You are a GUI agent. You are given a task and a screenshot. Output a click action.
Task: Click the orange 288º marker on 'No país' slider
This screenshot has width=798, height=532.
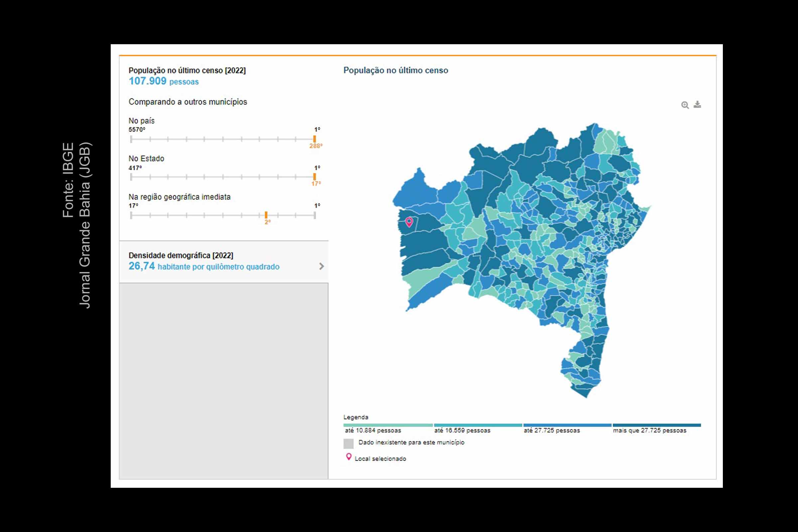(x=315, y=139)
